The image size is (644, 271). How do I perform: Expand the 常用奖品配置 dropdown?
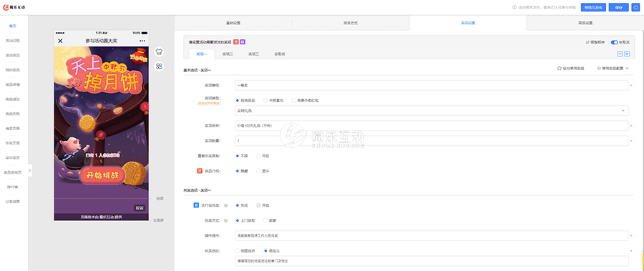(x=613, y=69)
